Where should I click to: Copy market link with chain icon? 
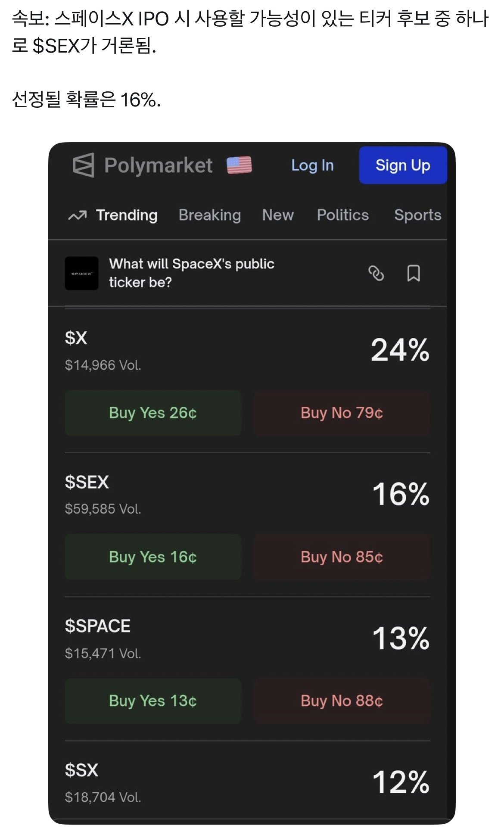point(376,273)
